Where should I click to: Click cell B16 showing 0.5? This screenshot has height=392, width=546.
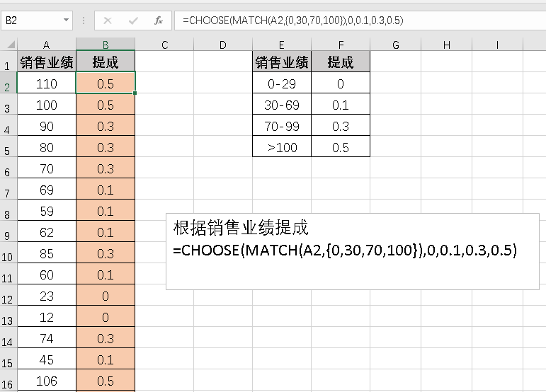coord(106,380)
